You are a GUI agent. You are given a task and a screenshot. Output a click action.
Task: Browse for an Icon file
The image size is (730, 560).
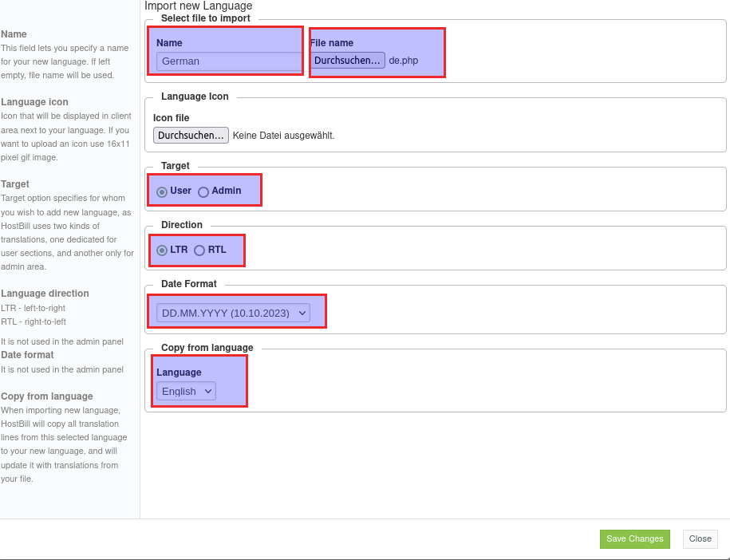(191, 136)
